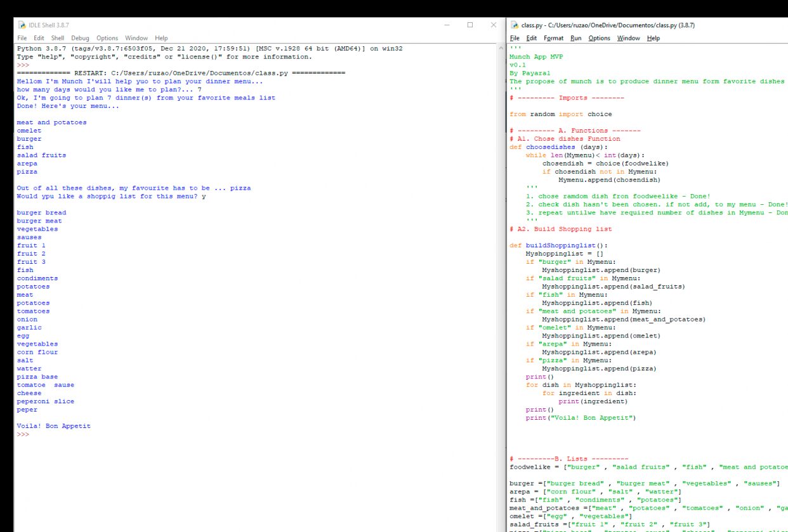Open the Help menu in IDLE Shell

[161, 38]
